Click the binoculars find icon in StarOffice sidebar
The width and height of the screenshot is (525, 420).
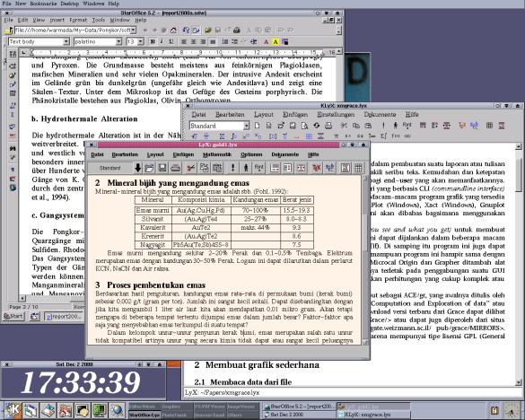pos(13,148)
